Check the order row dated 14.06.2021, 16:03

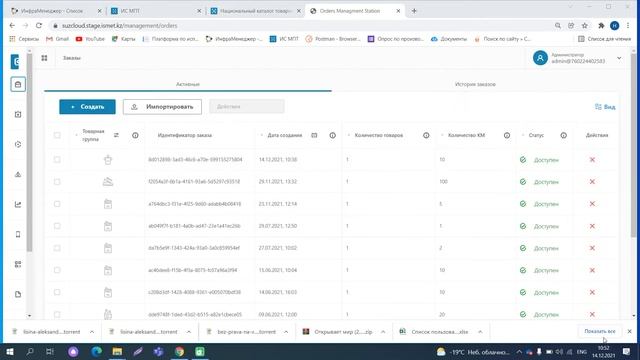pos(57,292)
